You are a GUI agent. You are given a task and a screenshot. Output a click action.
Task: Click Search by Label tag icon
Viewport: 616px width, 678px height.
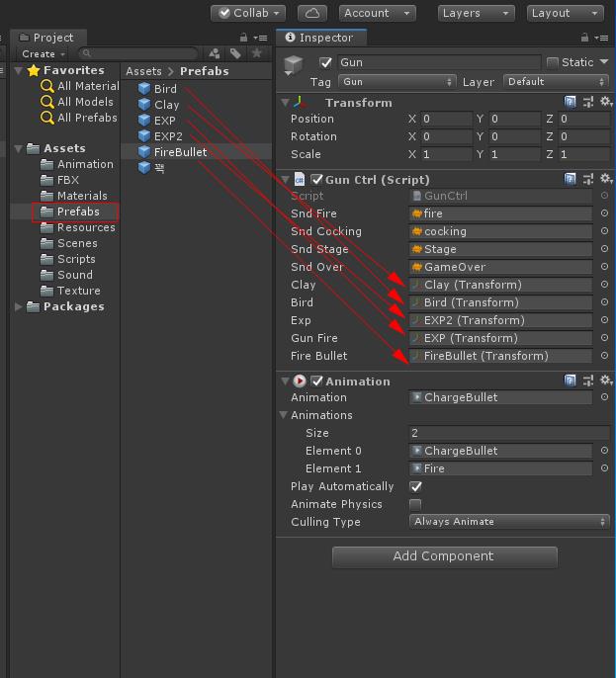click(x=235, y=53)
